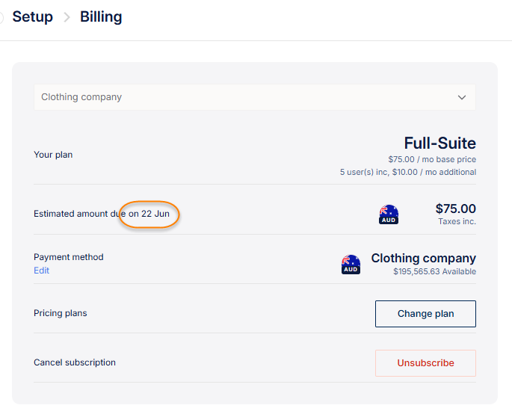Click the Taxes inc. note
Screen dimensions: 512x420
coord(457,221)
